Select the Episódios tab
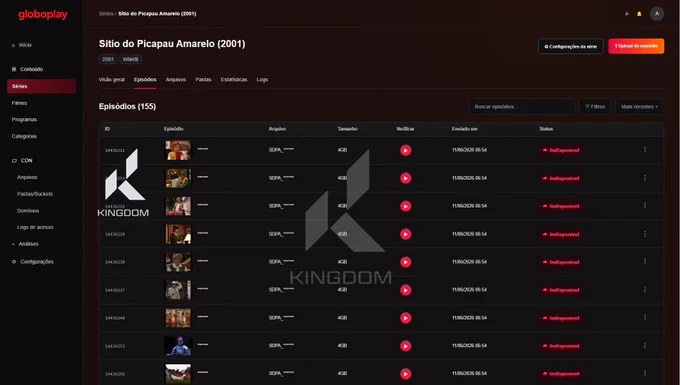This screenshot has width=680, height=385. click(x=145, y=80)
